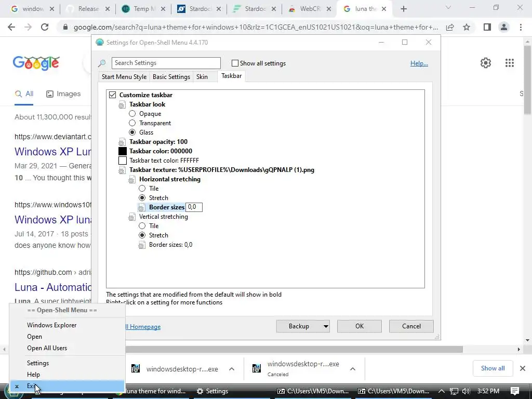The image size is (532, 399).
Task: Show hidden system tray icons
Action: coord(442,391)
